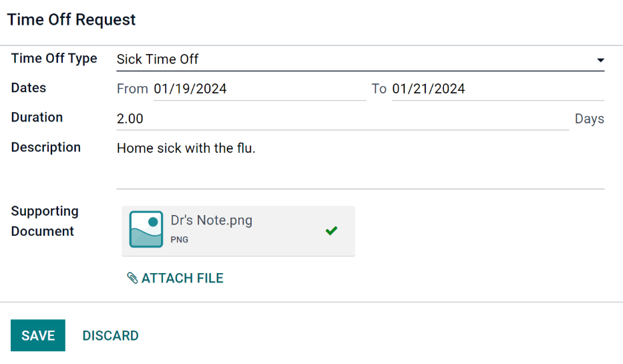Discard the time off request
The height and width of the screenshot is (364, 623).
point(111,335)
